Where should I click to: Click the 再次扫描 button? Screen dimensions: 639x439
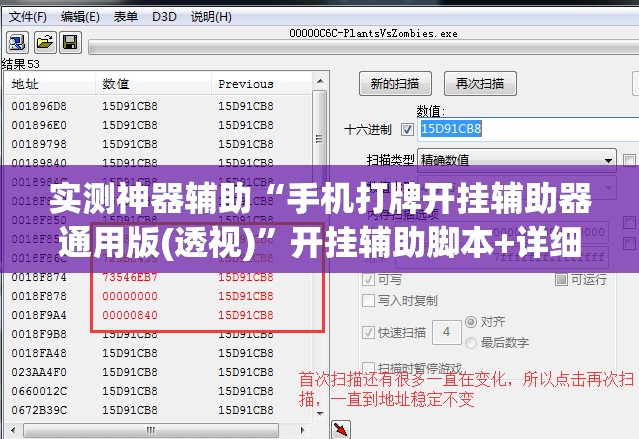tap(480, 84)
